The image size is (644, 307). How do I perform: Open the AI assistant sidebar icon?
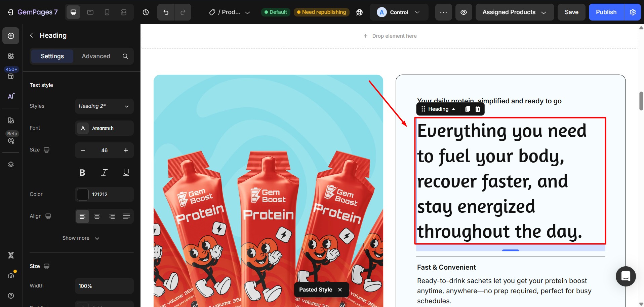coord(11,96)
